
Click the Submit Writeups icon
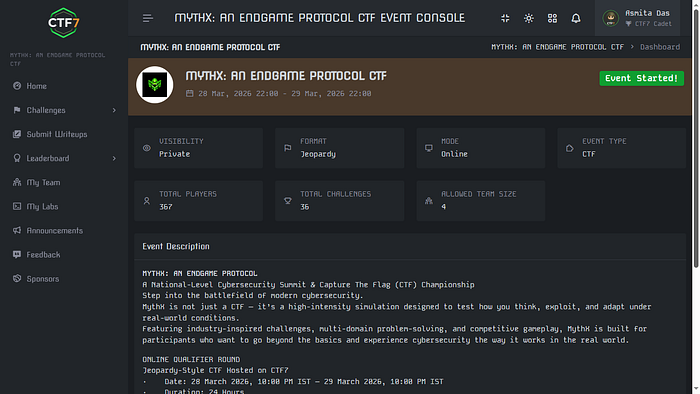click(x=17, y=134)
